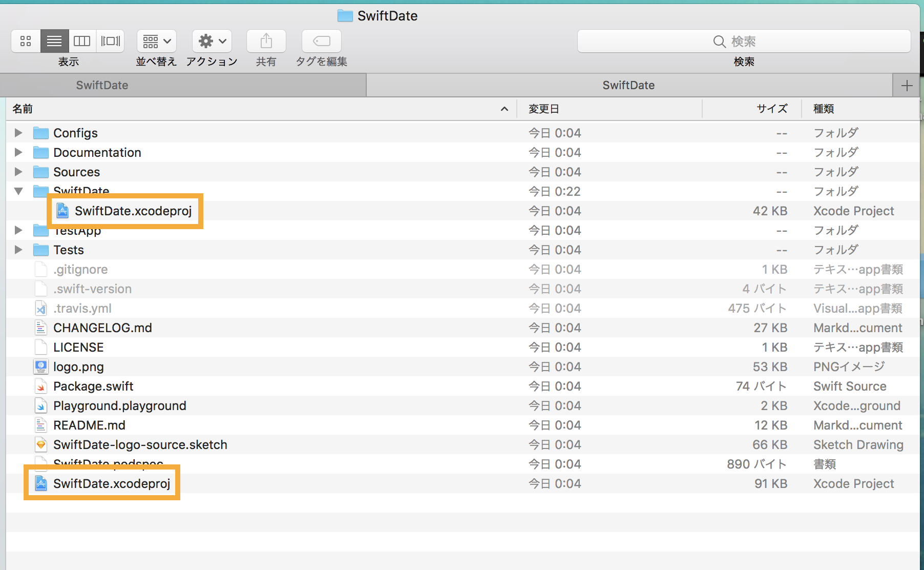Expand the Tests folder

pos(18,250)
